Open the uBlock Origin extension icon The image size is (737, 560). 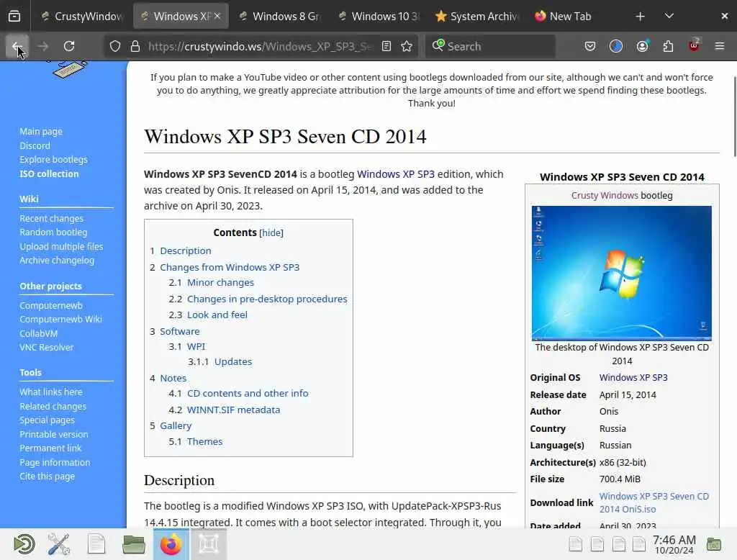pos(695,45)
